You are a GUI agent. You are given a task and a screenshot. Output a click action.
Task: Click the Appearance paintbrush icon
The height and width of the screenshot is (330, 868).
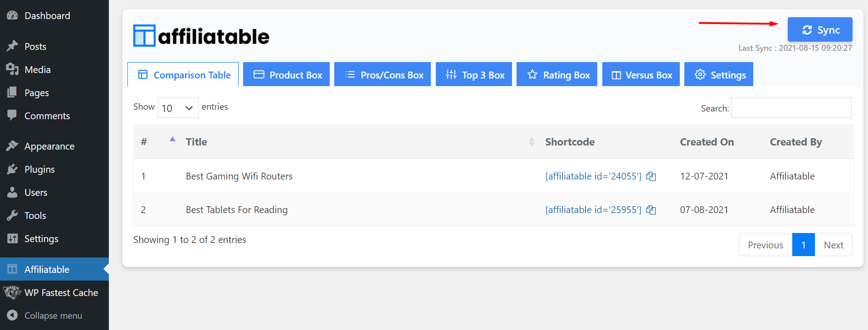click(12, 146)
